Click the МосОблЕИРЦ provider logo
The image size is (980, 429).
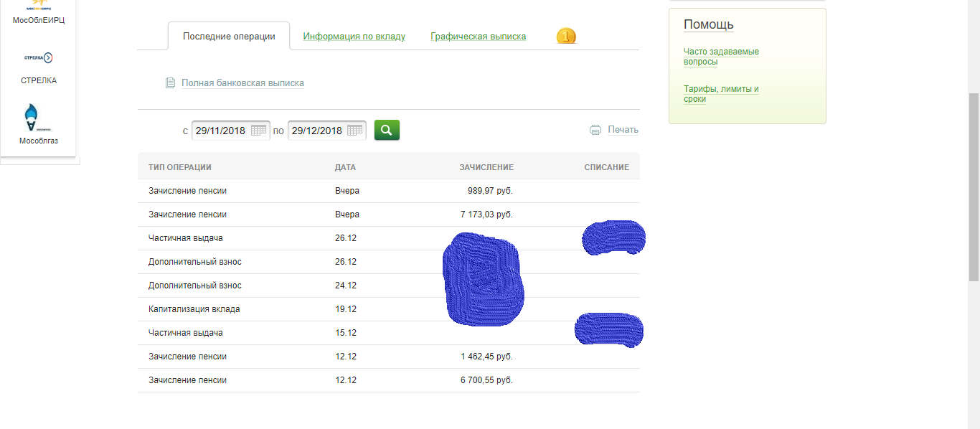[39, 4]
